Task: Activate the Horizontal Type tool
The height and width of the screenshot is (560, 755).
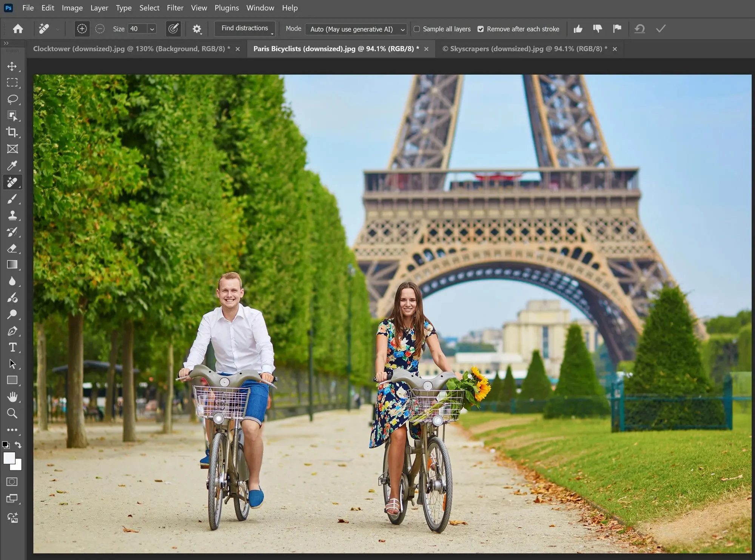Action: [x=12, y=347]
